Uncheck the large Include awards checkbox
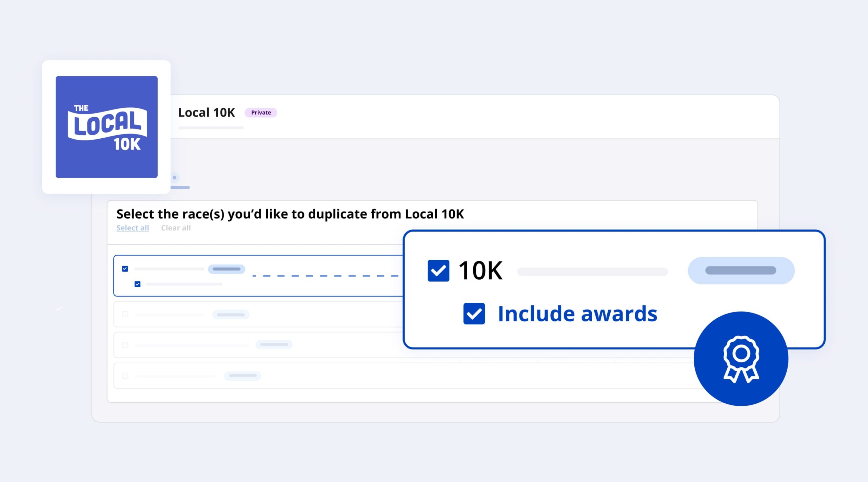 [474, 314]
